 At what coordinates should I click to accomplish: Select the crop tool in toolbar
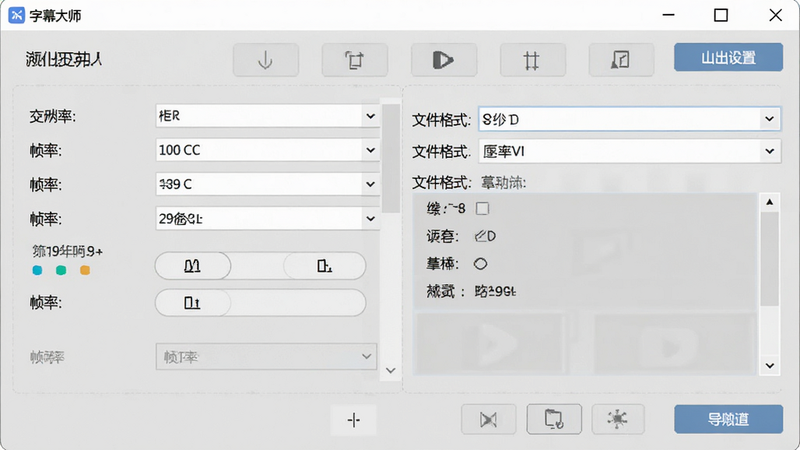click(x=355, y=60)
